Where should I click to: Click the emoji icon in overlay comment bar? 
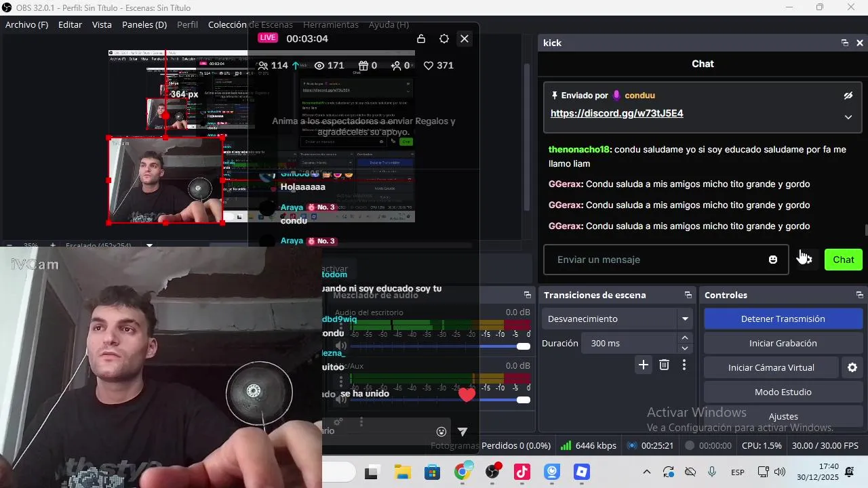441,432
